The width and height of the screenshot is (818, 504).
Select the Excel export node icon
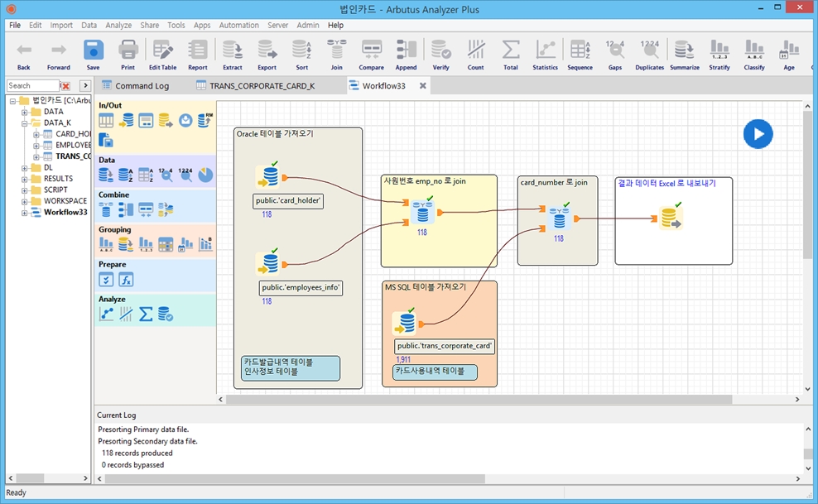tap(670, 218)
